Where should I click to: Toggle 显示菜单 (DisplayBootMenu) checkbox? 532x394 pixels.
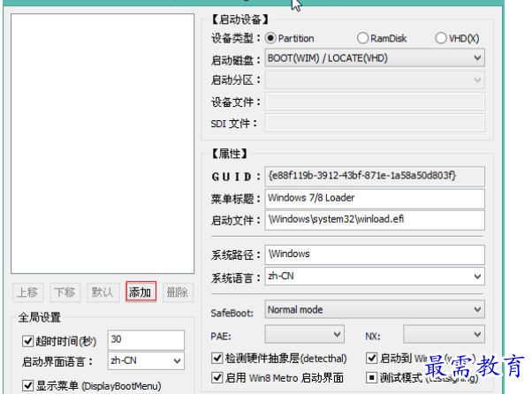27,385
